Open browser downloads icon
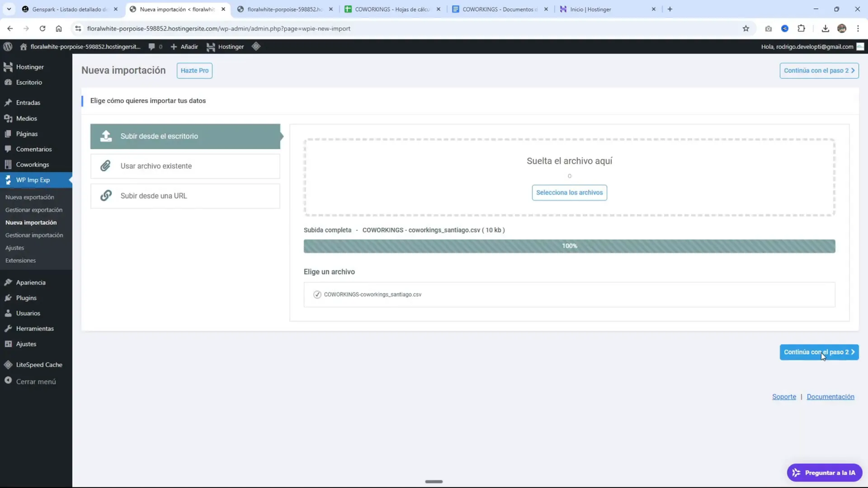The image size is (868, 488). 825,29
